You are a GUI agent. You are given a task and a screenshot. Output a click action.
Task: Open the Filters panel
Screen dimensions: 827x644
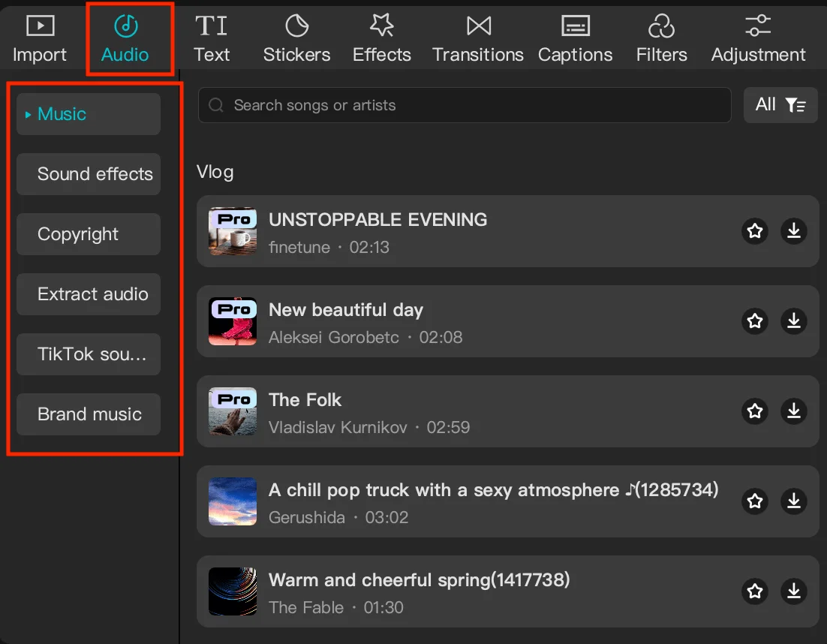661,39
